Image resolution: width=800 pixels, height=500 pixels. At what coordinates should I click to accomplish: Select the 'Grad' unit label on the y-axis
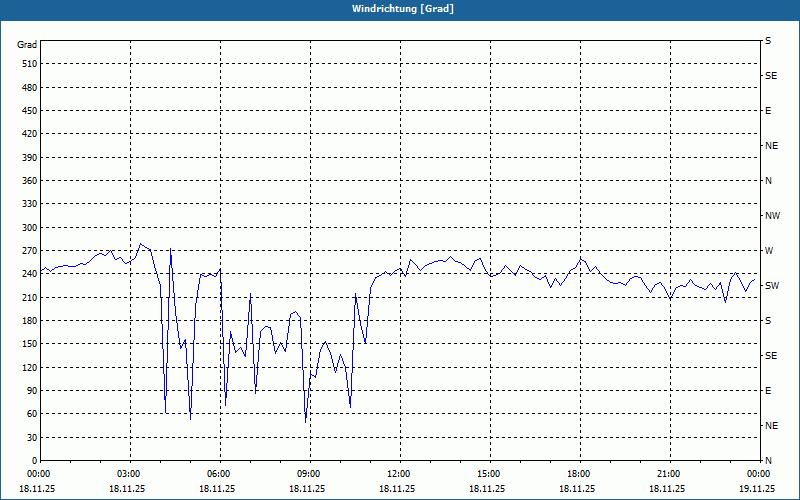click(x=27, y=45)
